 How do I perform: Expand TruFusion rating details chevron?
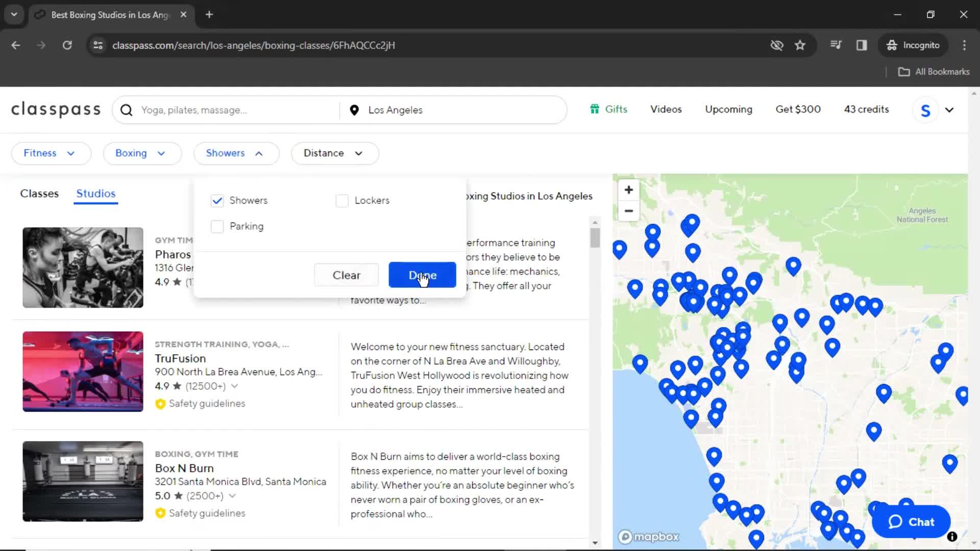click(x=234, y=386)
